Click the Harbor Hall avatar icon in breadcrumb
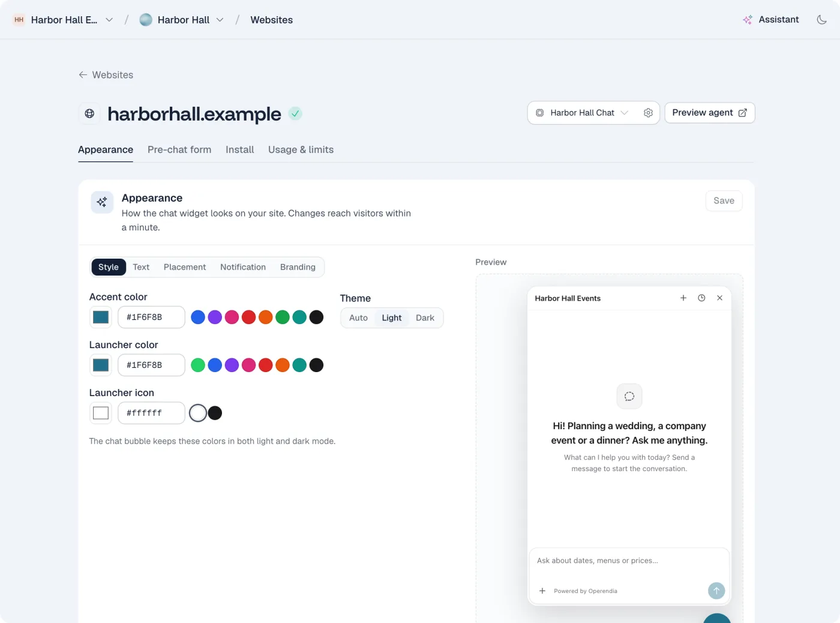Screen dimensions: 840x623 click(x=146, y=20)
